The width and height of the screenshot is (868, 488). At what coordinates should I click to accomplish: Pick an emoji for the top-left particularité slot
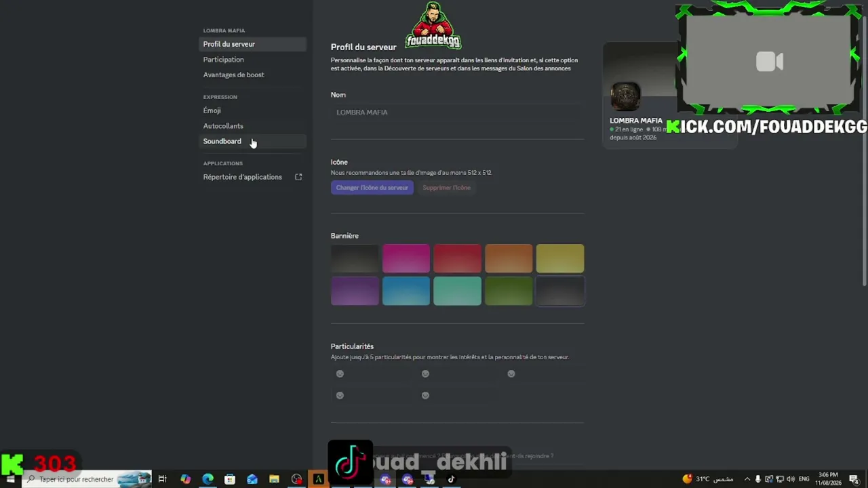click(340, 373)
